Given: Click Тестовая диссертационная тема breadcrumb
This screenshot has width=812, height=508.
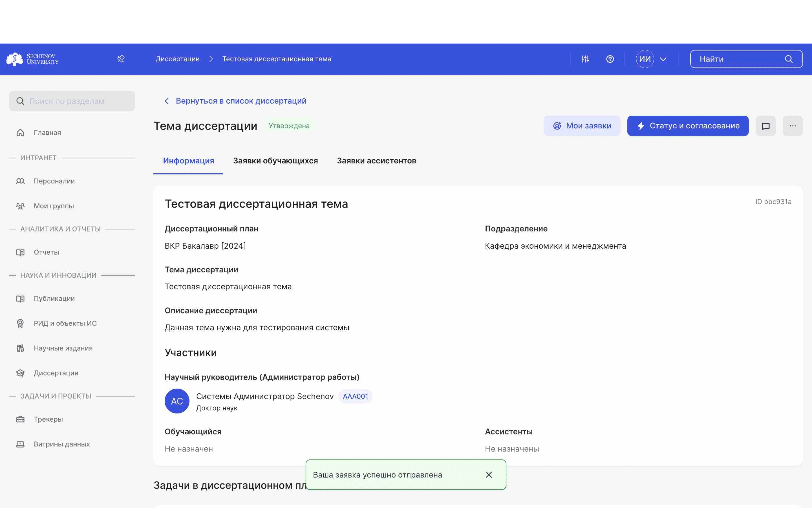Looking at the screenshot, I should pos(277,59).
